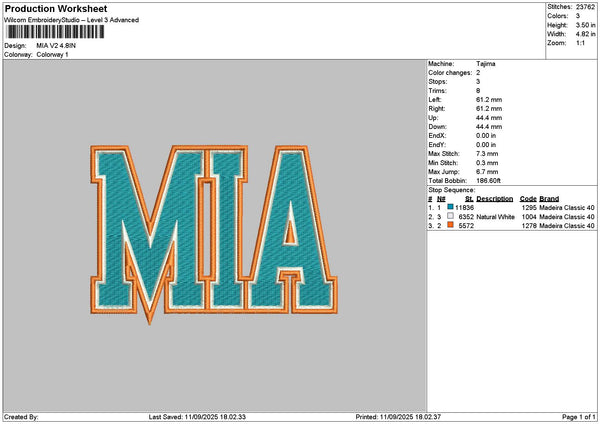Click the Zoom value 1:1
600x424 pixels.
[x=580, y=43]
